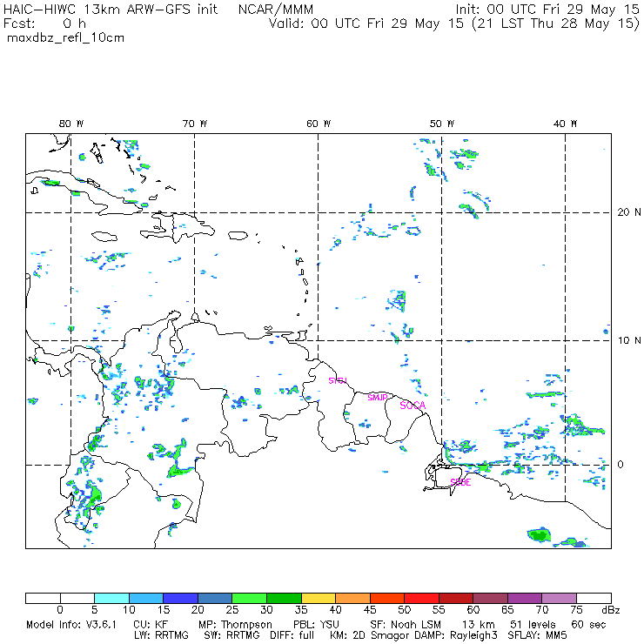The height and width of the screenshot is (644, 644).
Task: Click the 'Init: 00 UTC Fri 29 May 15' text
Action: [547, 10]
